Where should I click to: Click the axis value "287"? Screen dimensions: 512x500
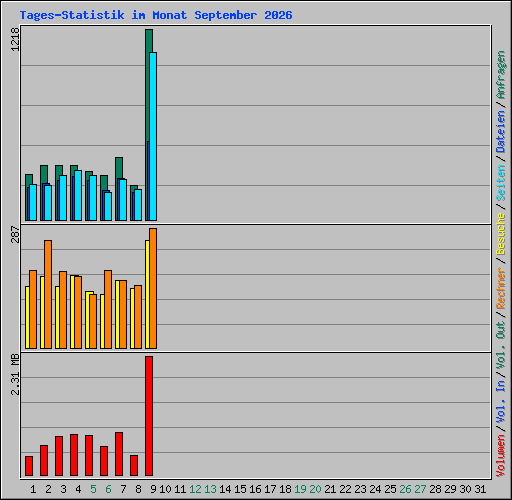15,234
